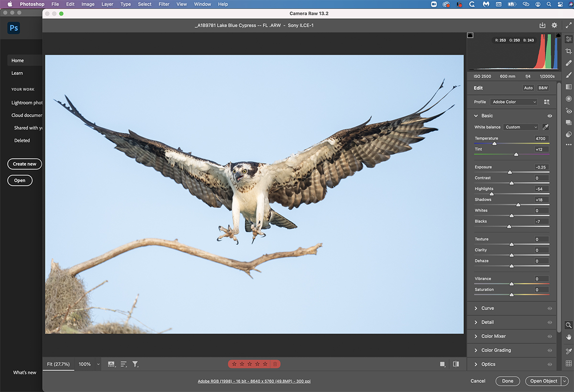This screenshot has width=574, height=392.
Task: Open the Layer menu
Action: (x=107, y=4)
